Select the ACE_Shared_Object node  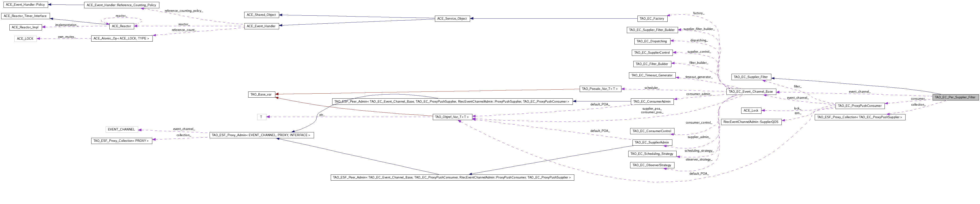click(x=261, y=15)
